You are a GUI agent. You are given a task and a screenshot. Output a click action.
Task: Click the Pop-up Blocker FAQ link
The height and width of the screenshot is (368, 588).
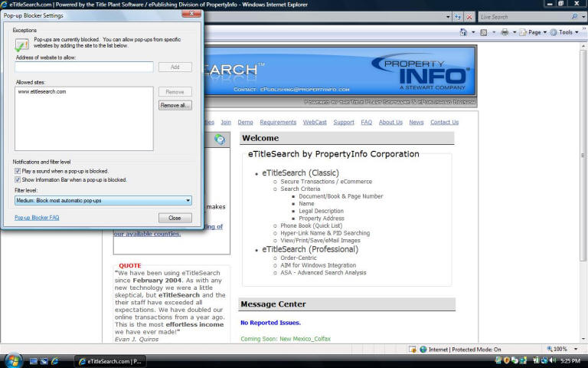[x=37, y=218]
